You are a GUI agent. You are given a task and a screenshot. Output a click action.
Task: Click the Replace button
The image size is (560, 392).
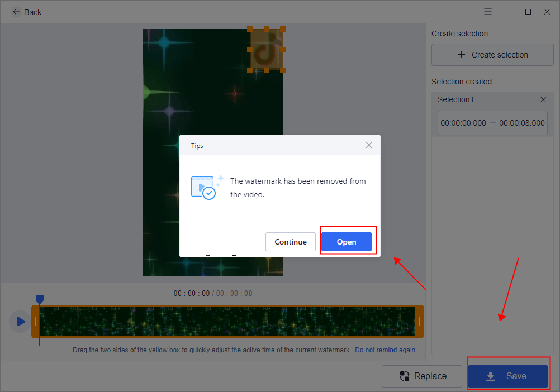tap(422, 376)
